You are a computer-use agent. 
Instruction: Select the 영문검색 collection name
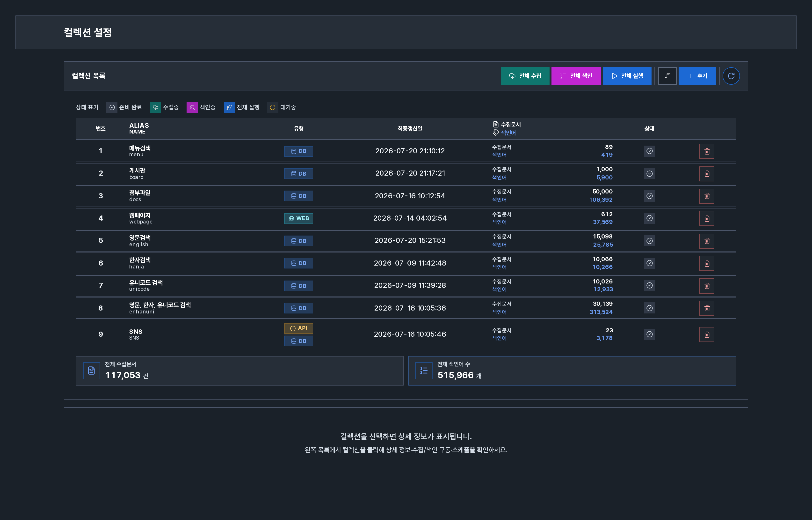click(x=140, y=238)
